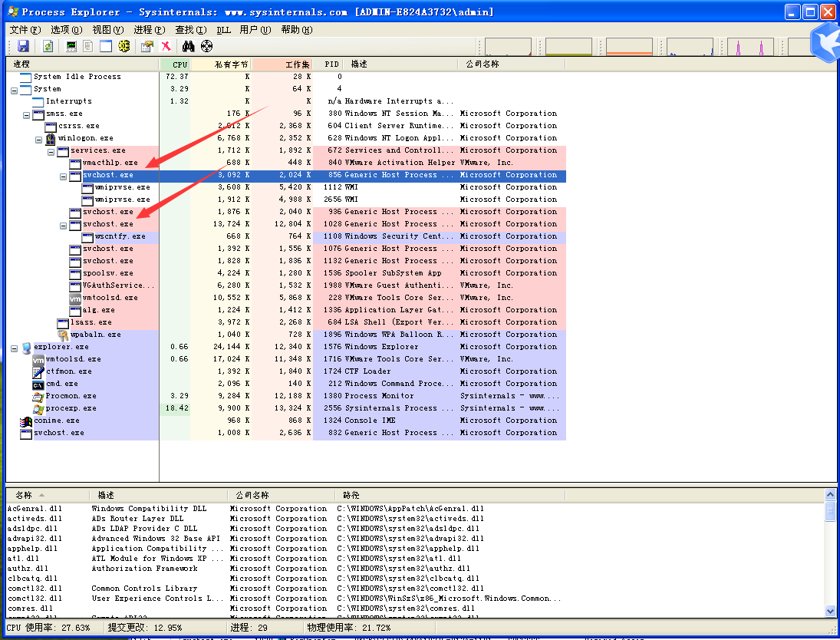
Task: Open the 选项(O) menu
Action: 67,29
